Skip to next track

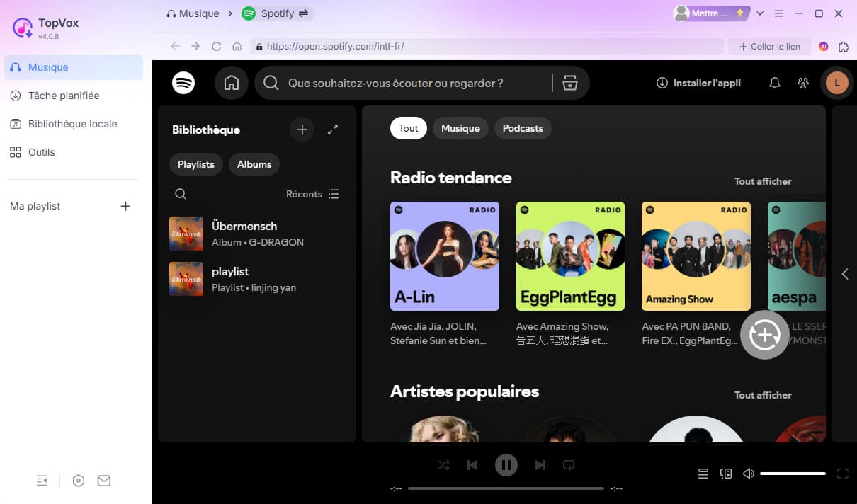(540, 465)
